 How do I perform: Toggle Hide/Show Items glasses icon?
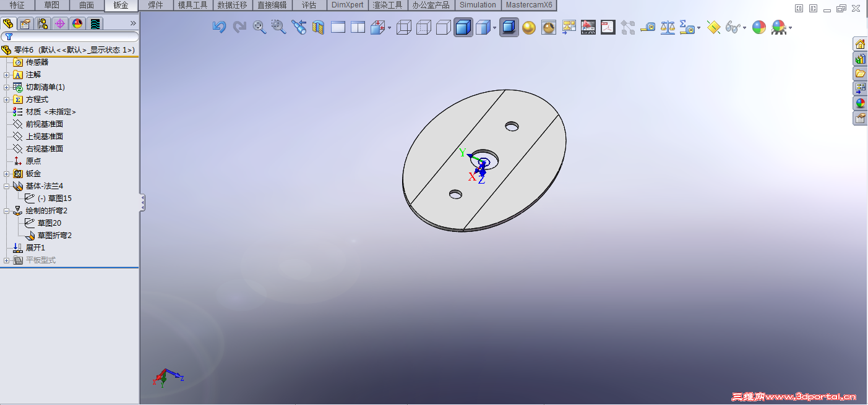(733, 27)
